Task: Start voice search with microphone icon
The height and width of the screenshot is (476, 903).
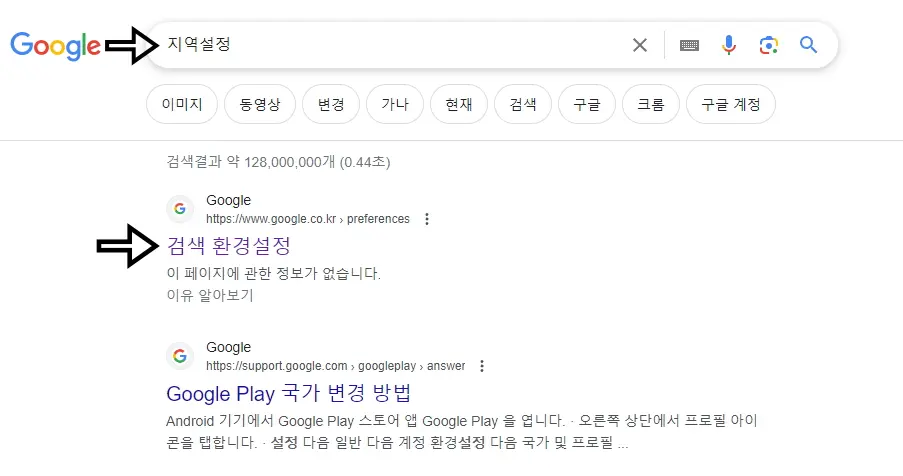Action: click(729, 45)
